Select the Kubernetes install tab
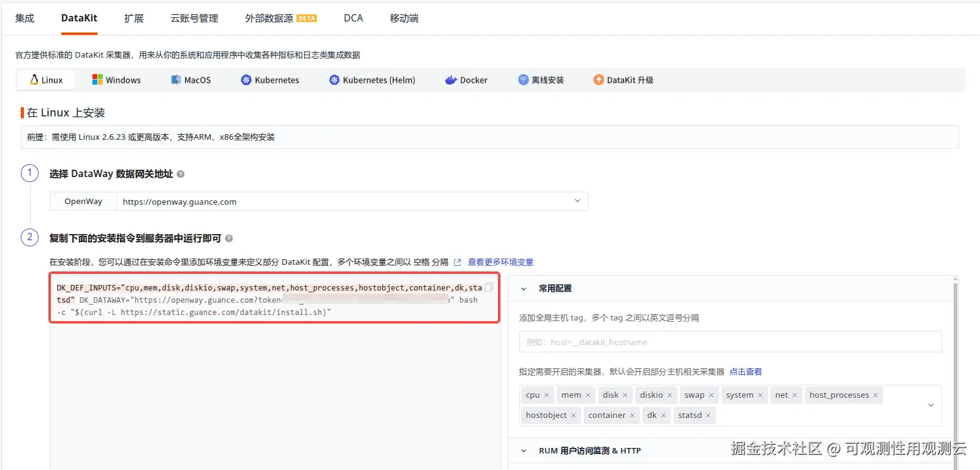 pyautogui.click(x=270, y=80)
